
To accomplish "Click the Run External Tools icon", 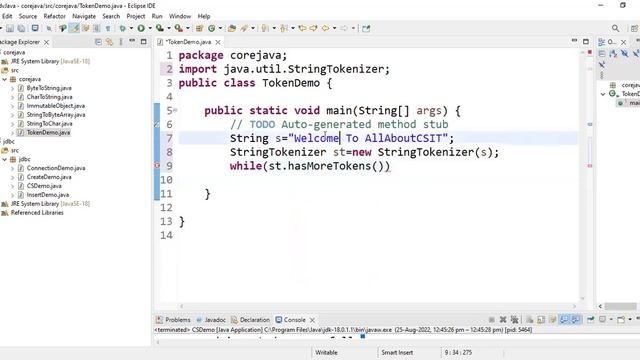I will (178, 28).
